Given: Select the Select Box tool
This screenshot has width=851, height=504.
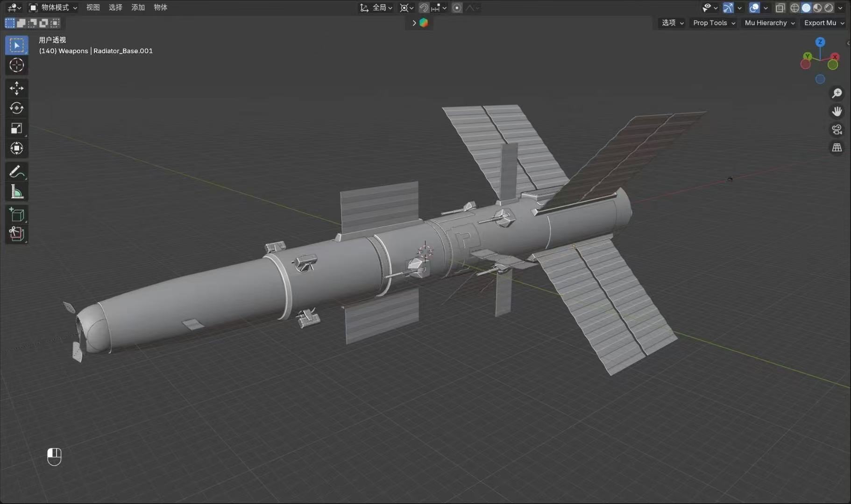Looking at the screenshot, I should pyautogui.click(x=16, y=45).
